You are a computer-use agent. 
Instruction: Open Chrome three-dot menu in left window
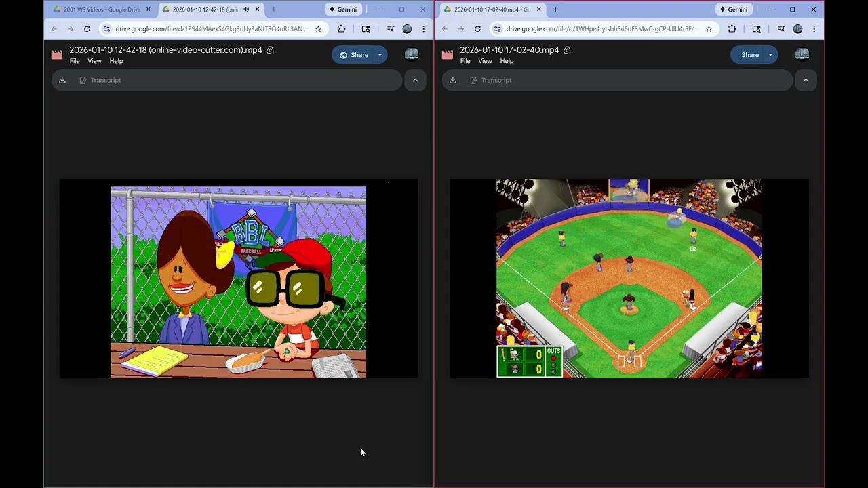click(x=423, y=29)
